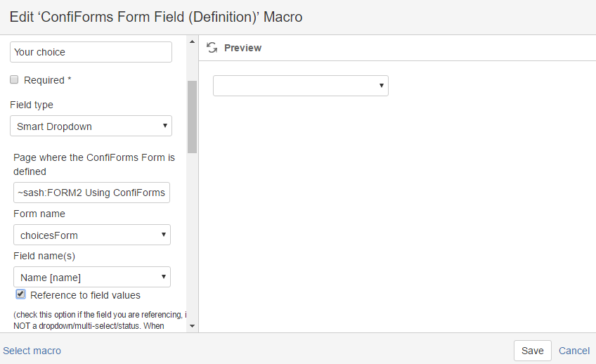Image resolution: width=596 pixels, height=364 pixels.
Task: Expand the Form name choicesForm dropdown
Action: 92,235
